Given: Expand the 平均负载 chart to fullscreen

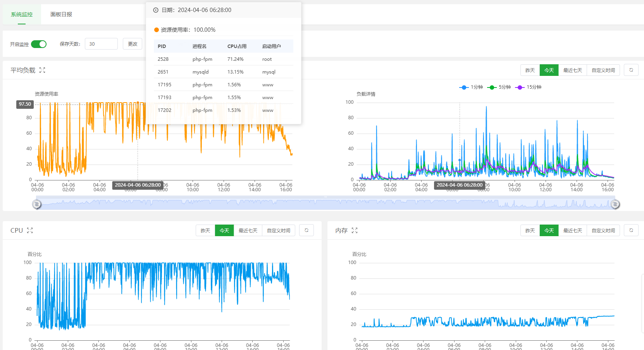Looking at the screenshot, I should point(42,70).
